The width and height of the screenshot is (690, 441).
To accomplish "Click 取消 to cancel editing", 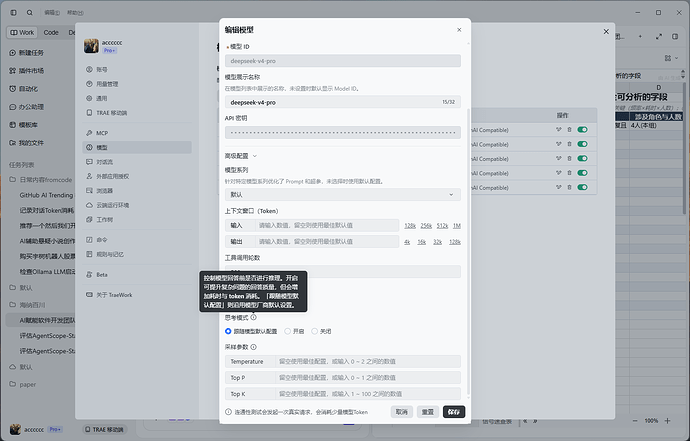I will coord(402,412).
